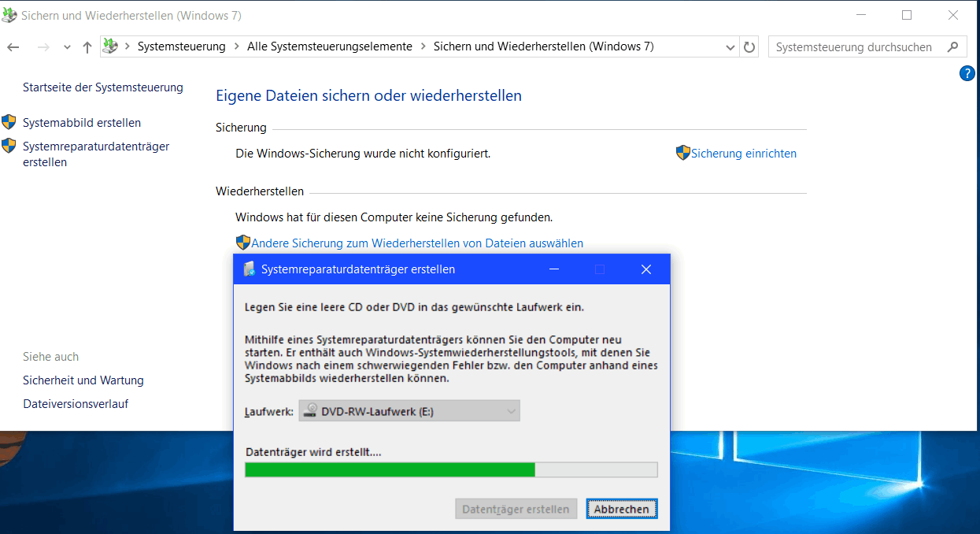Go to the Systemsteuerung breadcrumb
Image resolution: width=980 pixels, height=534 pixels.
(182, 46)
